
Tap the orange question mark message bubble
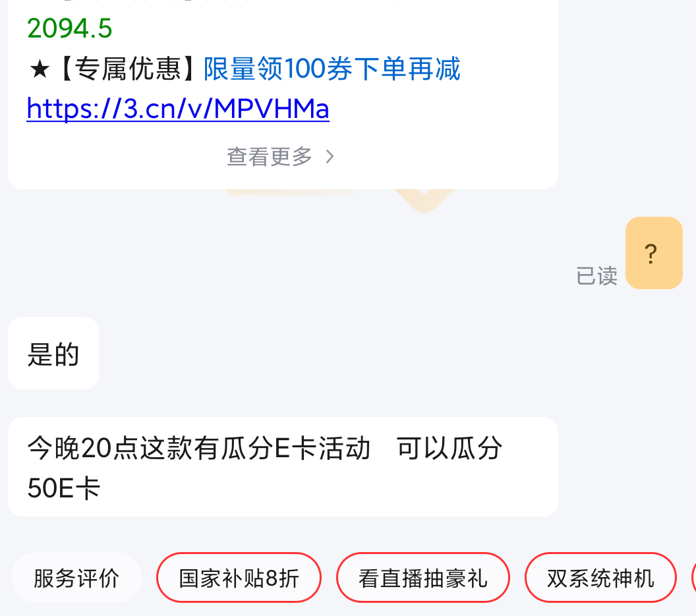click(x=654, y=253)
